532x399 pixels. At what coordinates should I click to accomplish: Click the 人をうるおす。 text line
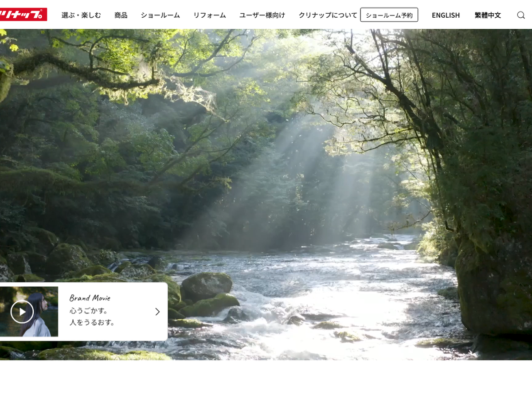coord(92,322)
